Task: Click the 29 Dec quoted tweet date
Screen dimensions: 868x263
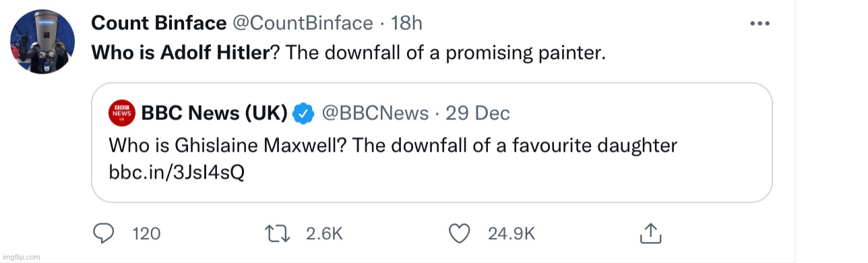Action: (x=478, y=113)
